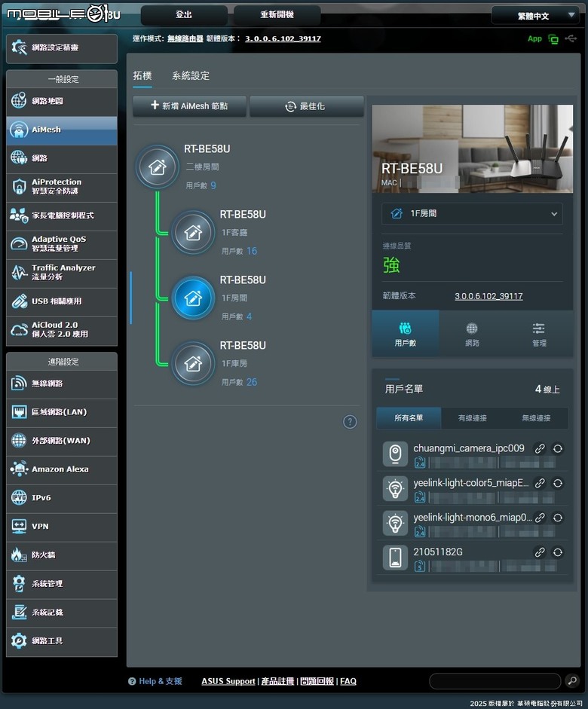Open the 產品註冊 link
Image resolution: width=588 pixels, height=709 pixels.
coord(277,681)
